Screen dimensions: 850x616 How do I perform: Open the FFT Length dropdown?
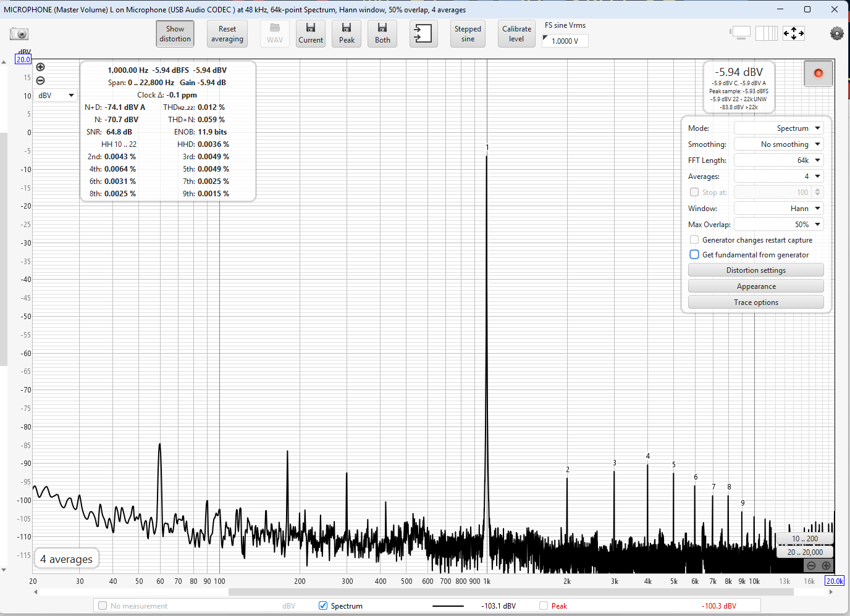tap(778, 160)
